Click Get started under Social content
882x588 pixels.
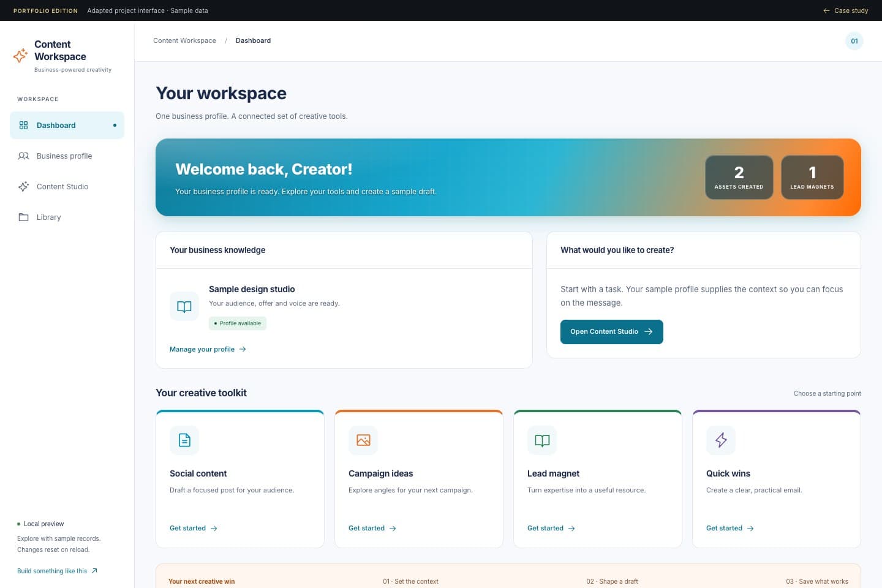pyautogui.click(x=194, y=528)
